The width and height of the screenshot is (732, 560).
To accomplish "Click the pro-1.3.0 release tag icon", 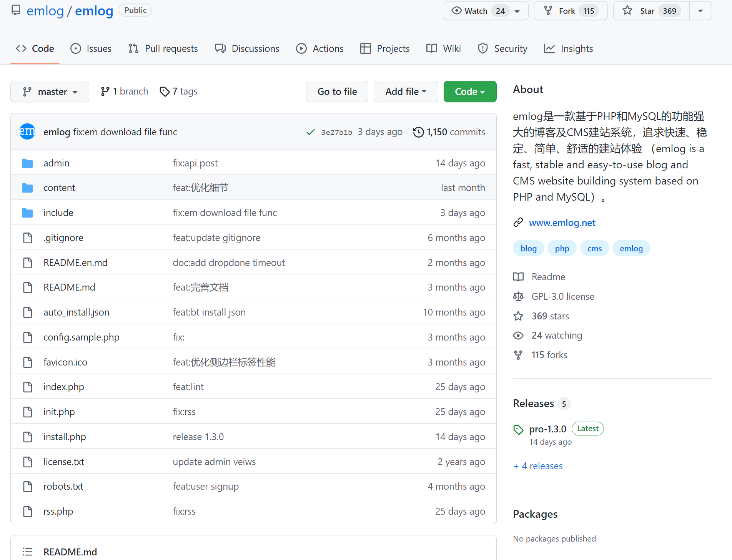I will click(518, 429).
